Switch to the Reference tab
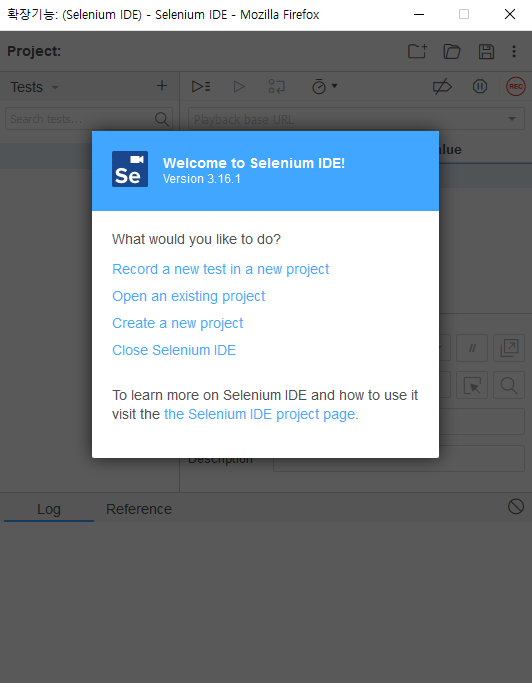 (x=139, y=509)
